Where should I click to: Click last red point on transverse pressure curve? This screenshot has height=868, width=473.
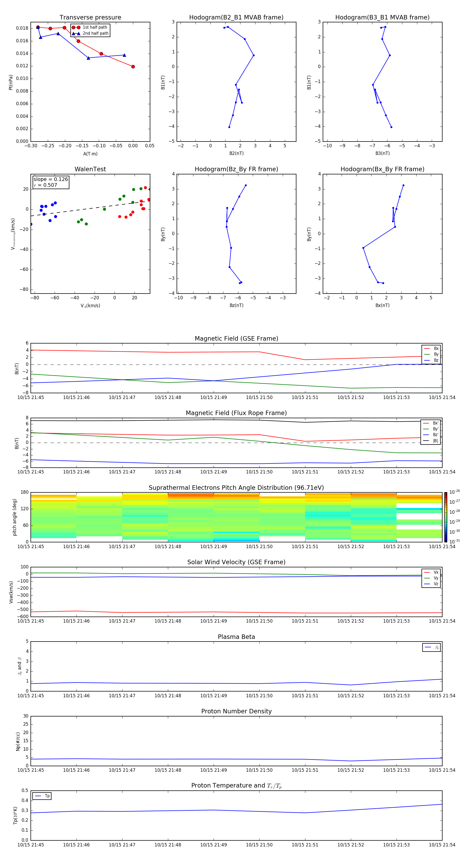133,67
